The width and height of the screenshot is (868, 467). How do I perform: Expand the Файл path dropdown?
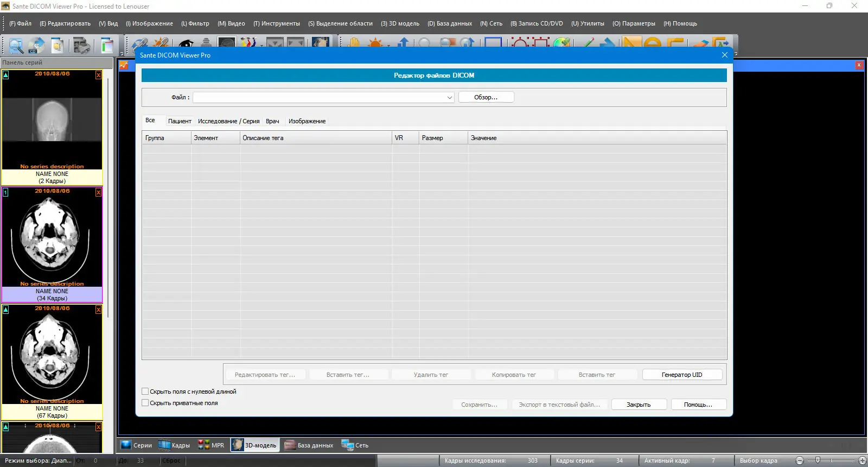(450, 97)
